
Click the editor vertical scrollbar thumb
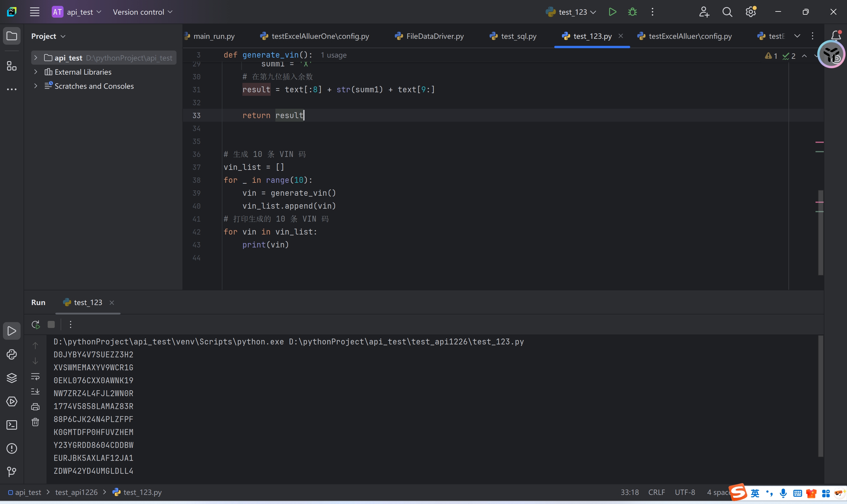[821, 233]
